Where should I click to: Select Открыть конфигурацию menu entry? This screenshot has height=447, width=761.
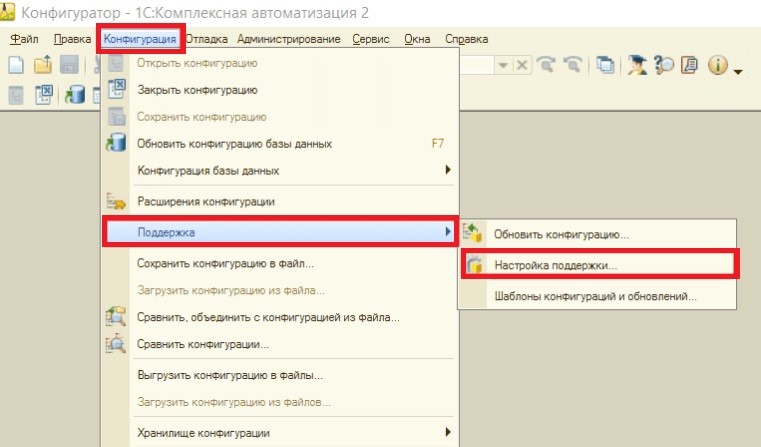point(280,63)
